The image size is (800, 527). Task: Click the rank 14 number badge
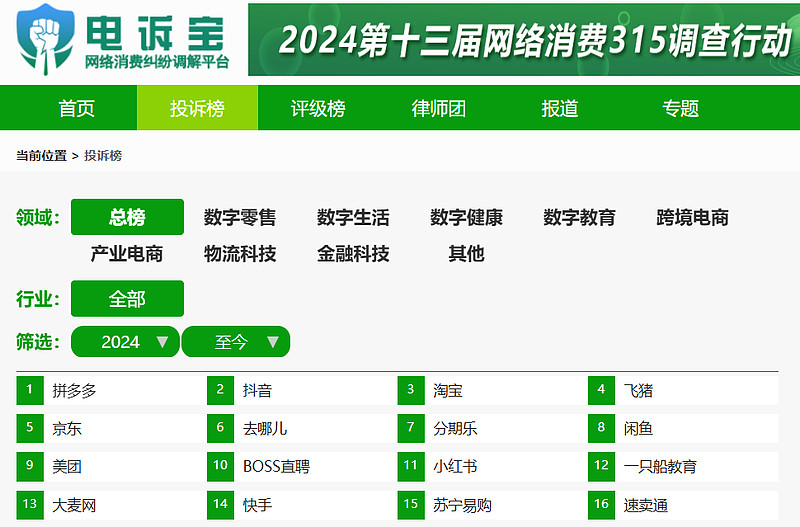pos(220,505)
